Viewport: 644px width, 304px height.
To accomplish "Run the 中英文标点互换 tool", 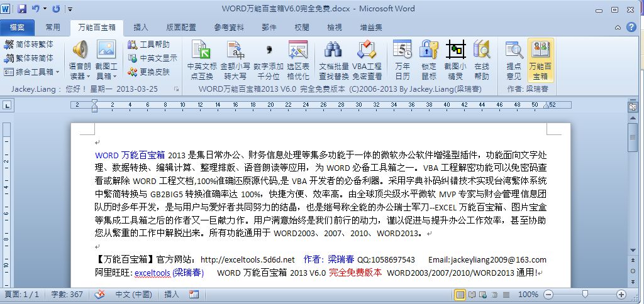I will 202,59.
